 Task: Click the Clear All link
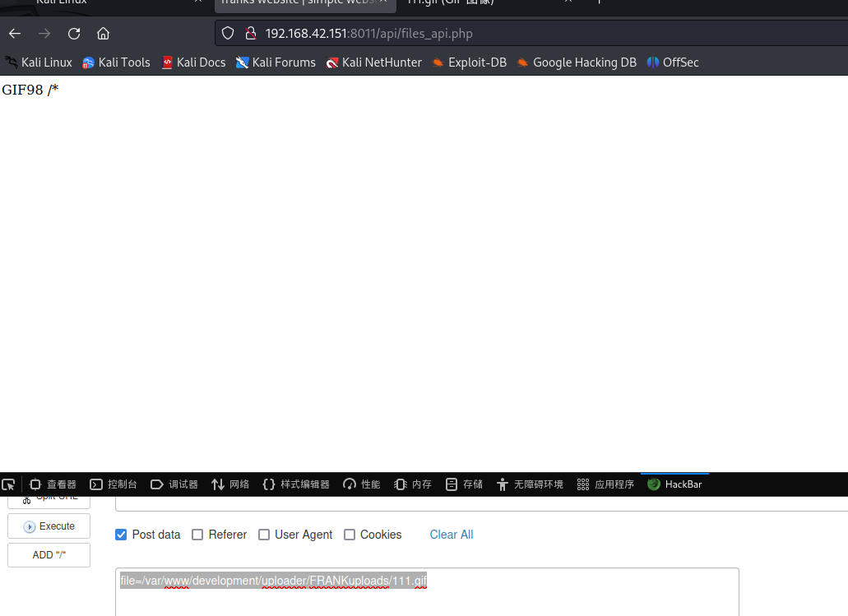coord(451,535)
